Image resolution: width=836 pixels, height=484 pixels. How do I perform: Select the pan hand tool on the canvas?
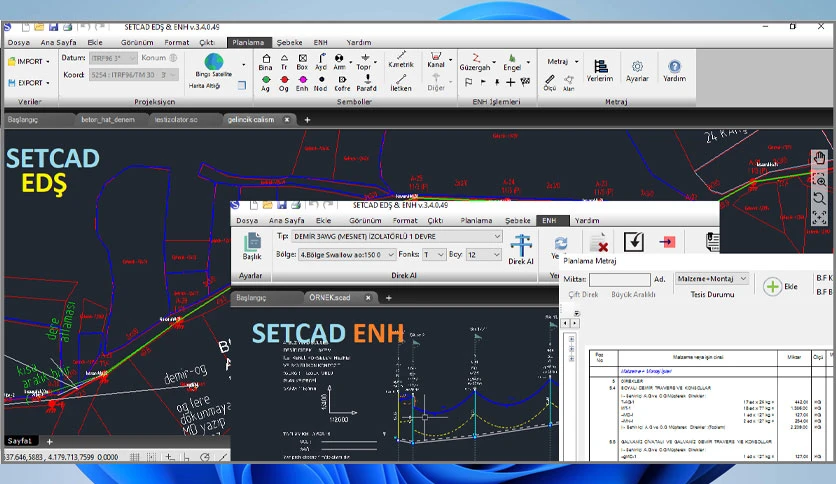pos(819,158)
